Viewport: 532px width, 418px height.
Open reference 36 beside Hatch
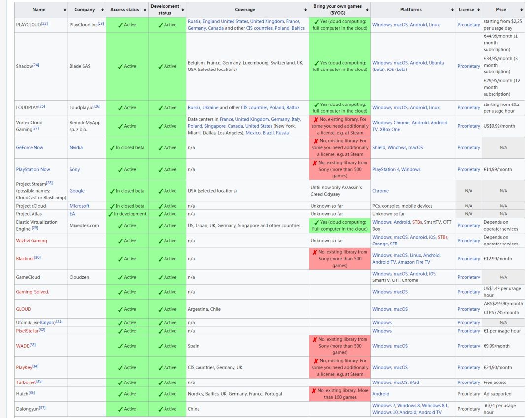click(32, 393)
